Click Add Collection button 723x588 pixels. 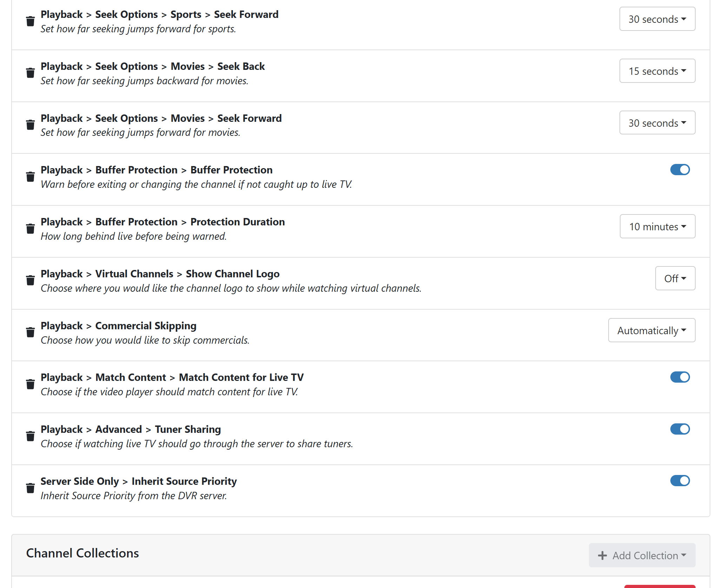click(642, 555)
